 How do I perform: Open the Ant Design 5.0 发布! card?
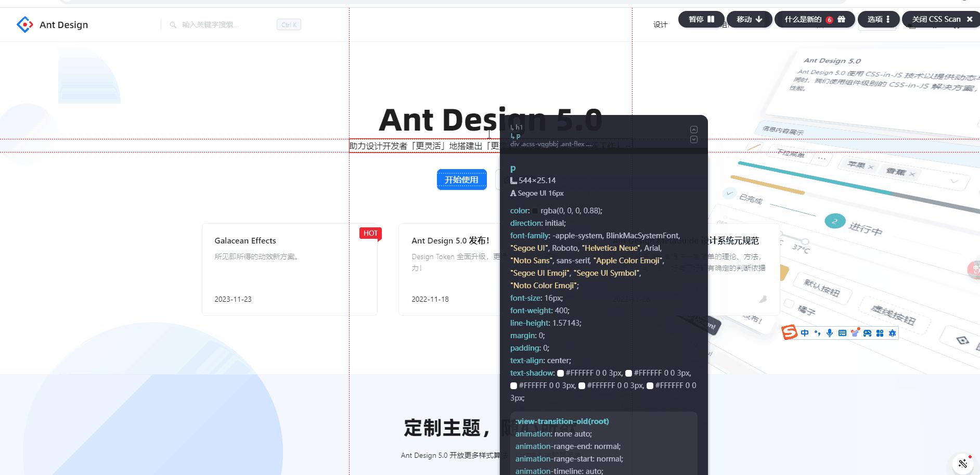pyautogui.click(x=449, y=269)
